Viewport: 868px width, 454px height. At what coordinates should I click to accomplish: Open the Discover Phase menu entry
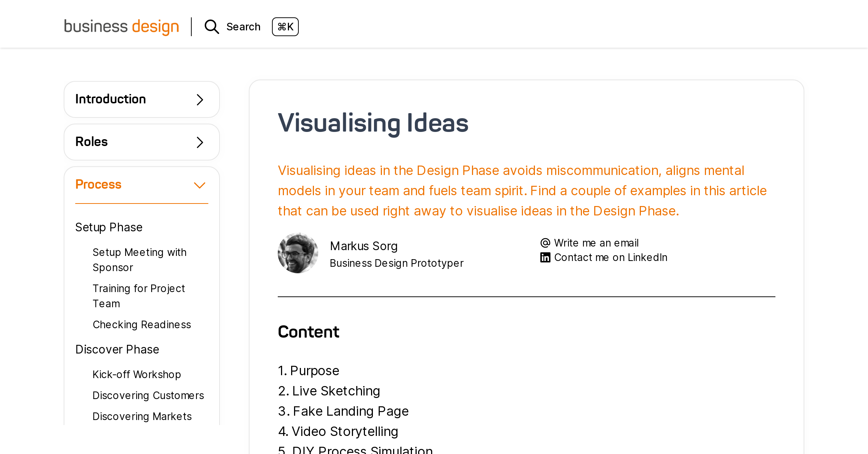point(117,349)
